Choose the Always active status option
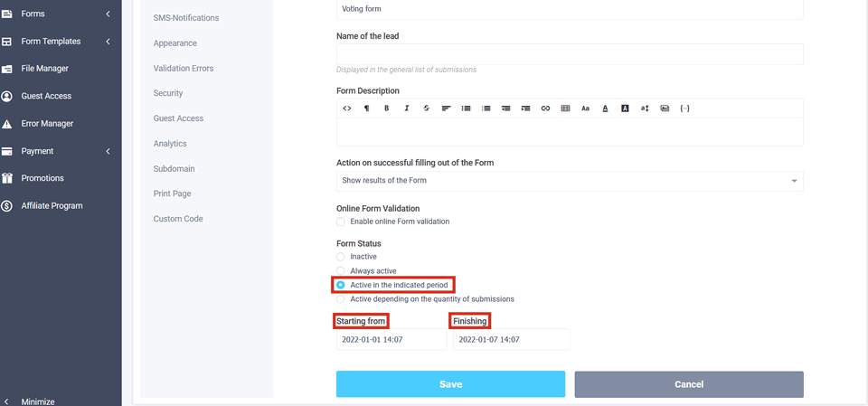 click(341, 271)
